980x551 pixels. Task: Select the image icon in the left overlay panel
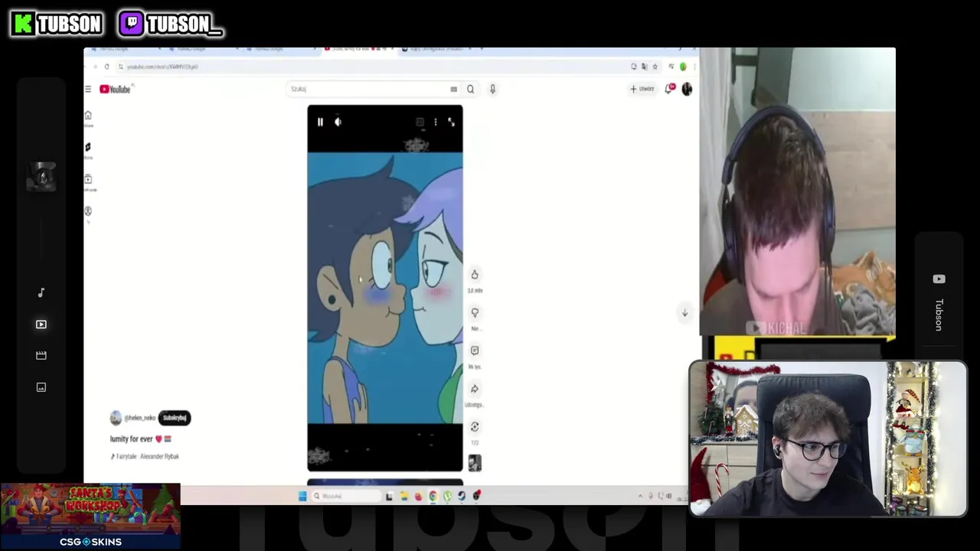pos(41,387)
